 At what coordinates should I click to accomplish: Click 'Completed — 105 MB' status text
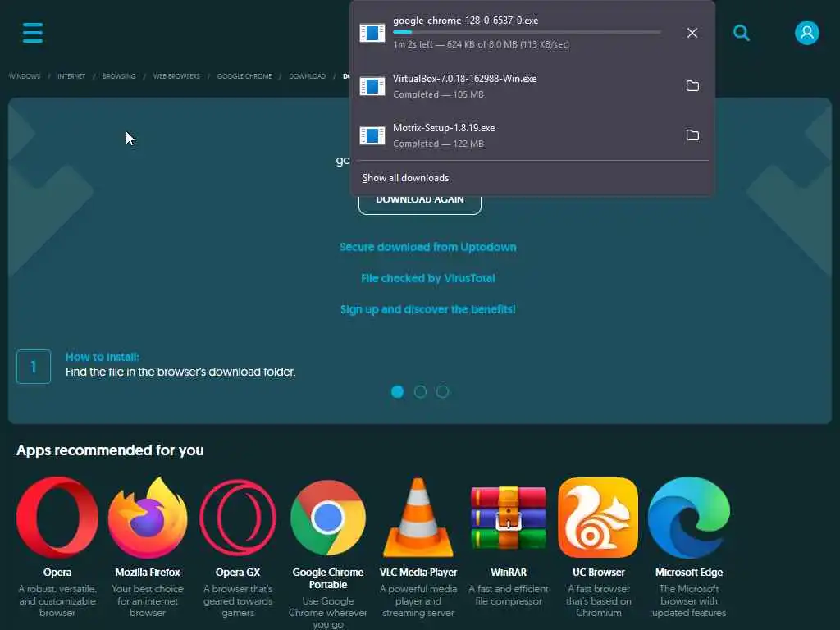[438, 94]
